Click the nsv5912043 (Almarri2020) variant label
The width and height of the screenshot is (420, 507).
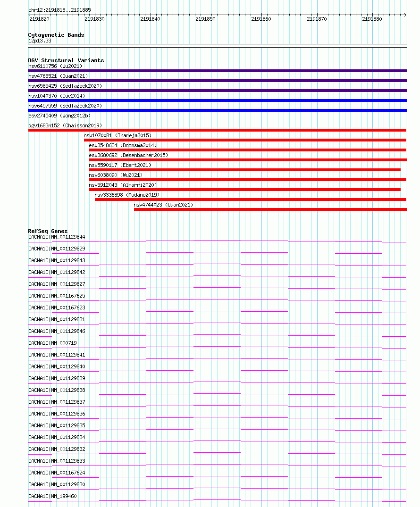pos(123,185)
